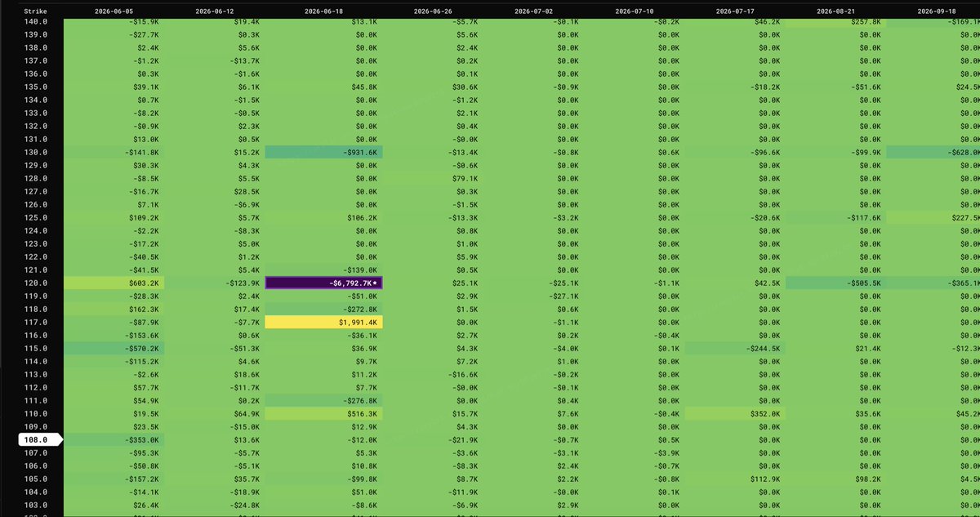Click the -$27.1K cell at strike 119.0
Viewport: 980px width, 517px height.
[535, 296]
